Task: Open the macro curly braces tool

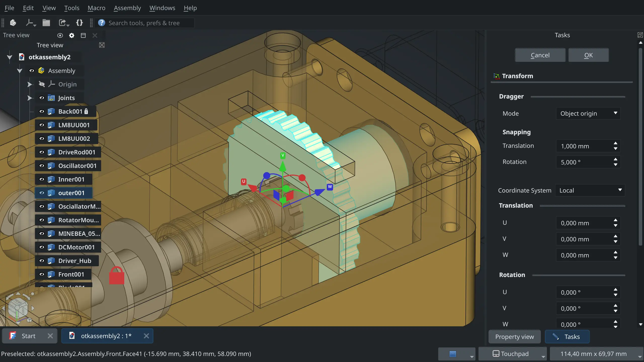Action: 79,23
